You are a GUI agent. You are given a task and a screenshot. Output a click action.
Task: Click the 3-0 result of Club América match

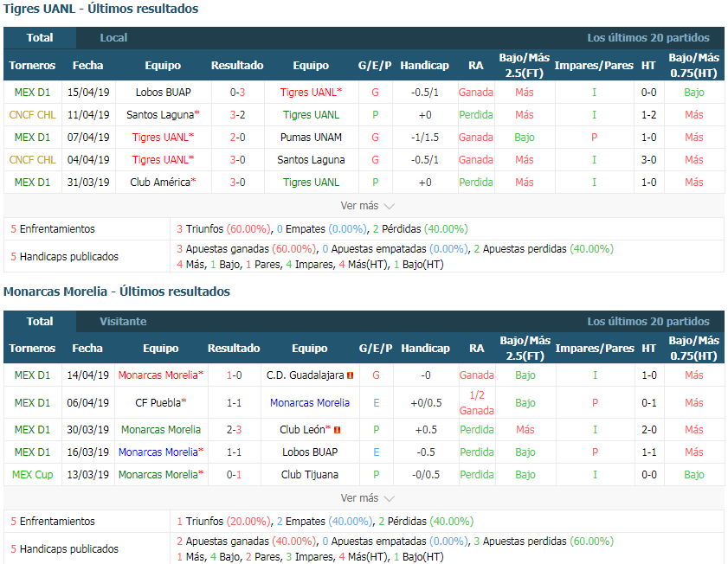(237, 183)
